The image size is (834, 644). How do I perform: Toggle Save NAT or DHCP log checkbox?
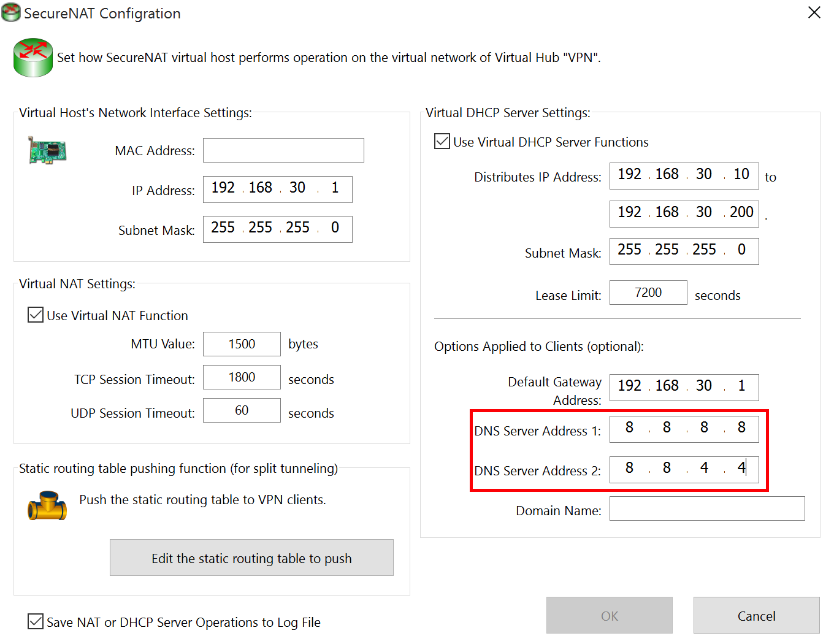coord(36,622)
